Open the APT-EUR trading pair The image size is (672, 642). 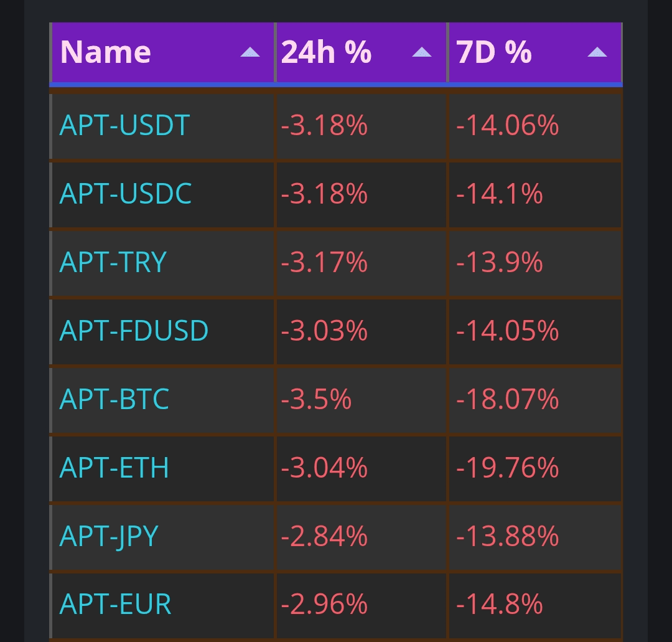pos(115,605)
